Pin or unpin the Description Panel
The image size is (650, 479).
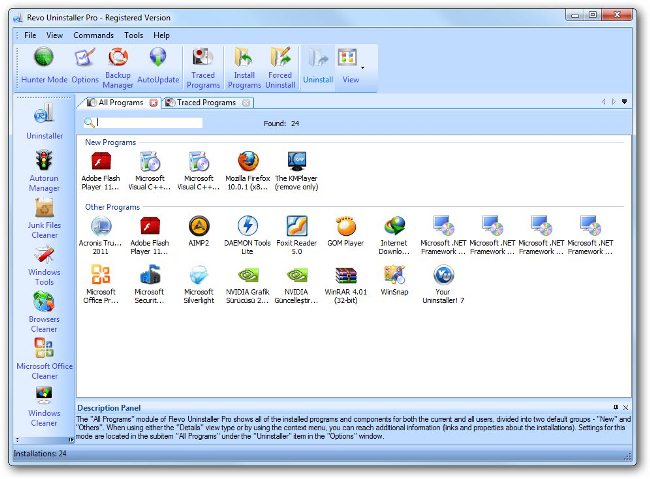[616, 407]
